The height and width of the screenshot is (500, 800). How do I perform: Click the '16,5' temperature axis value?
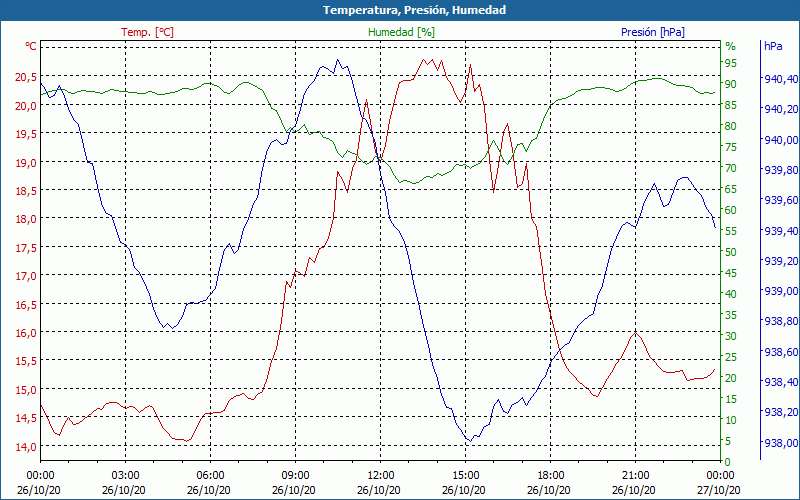[26, 305]
